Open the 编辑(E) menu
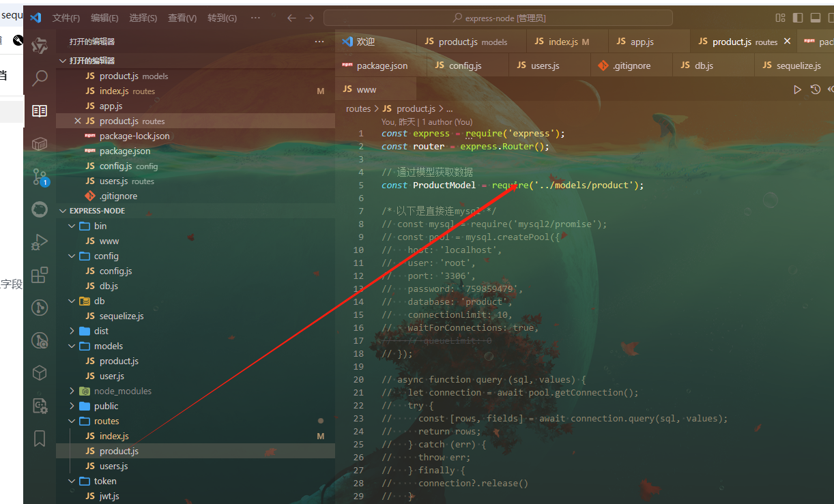Screen dimensions: 834x504 point(104,18)
